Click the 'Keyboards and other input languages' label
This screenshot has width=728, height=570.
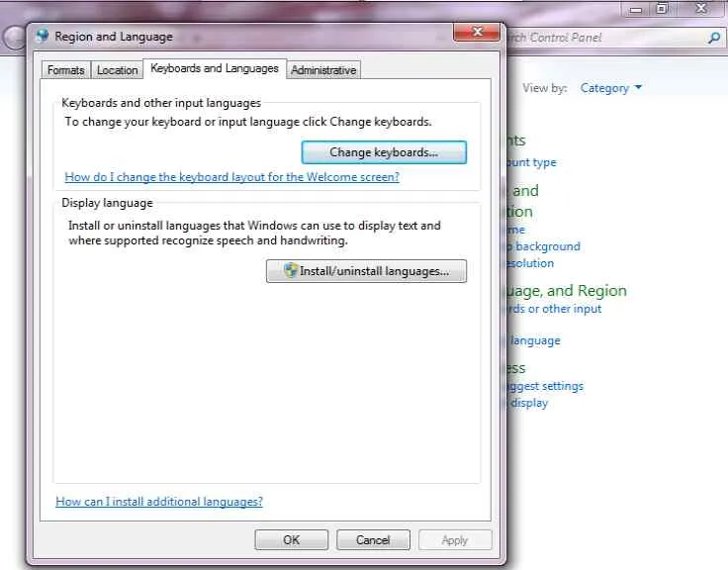(x=161, y=103)
